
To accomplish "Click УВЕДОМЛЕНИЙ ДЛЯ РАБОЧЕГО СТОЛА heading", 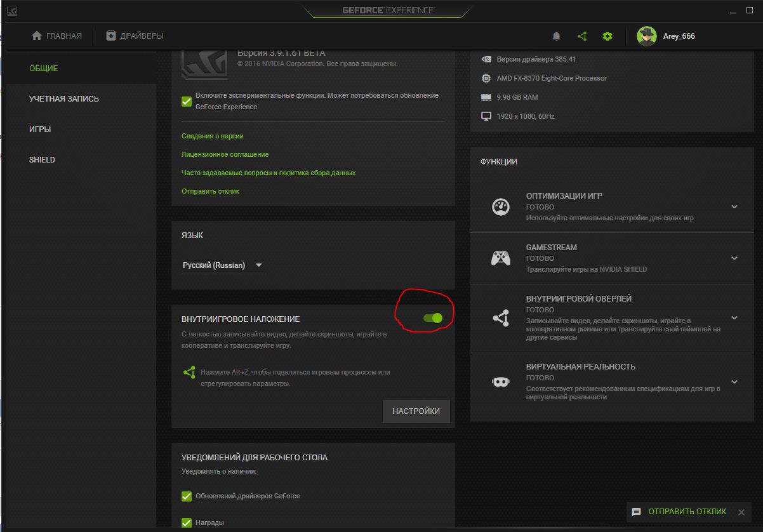I will pos(255,458).
